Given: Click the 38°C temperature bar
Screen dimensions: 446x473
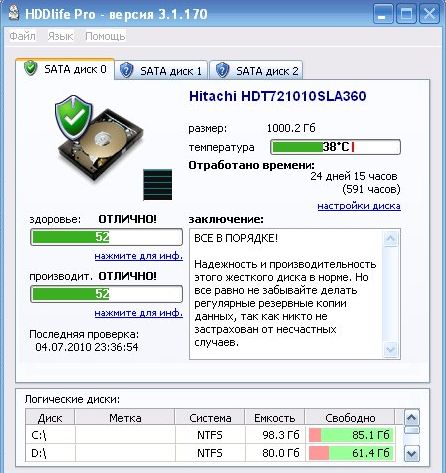Looking at the screenshot, I should pyautogui.click(x=335, y=147).
